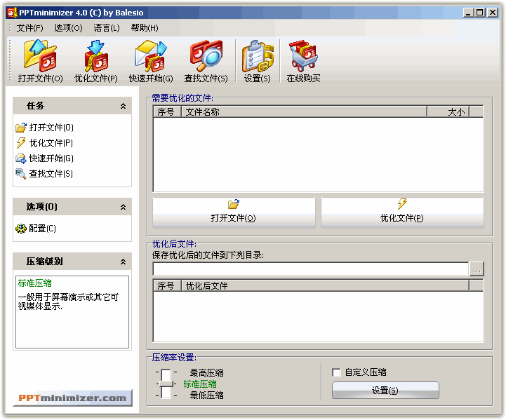Click the PPTminimizer title bar app icon
The image size is (506, 420).
pos(12,13)
